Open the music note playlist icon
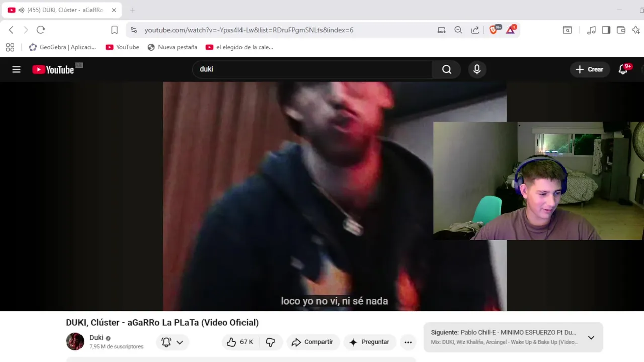The height and width of the screenshot is (362, 644). (592, 30)
